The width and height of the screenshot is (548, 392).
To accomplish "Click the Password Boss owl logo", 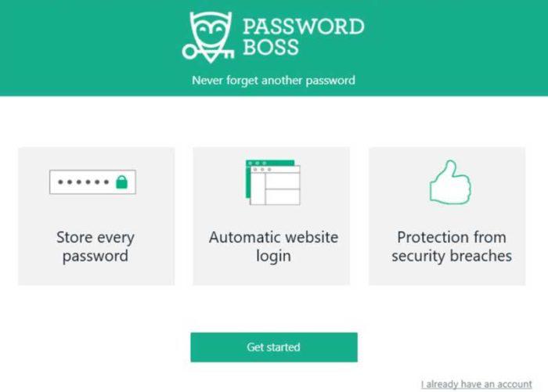I will (x=208, y=37).
